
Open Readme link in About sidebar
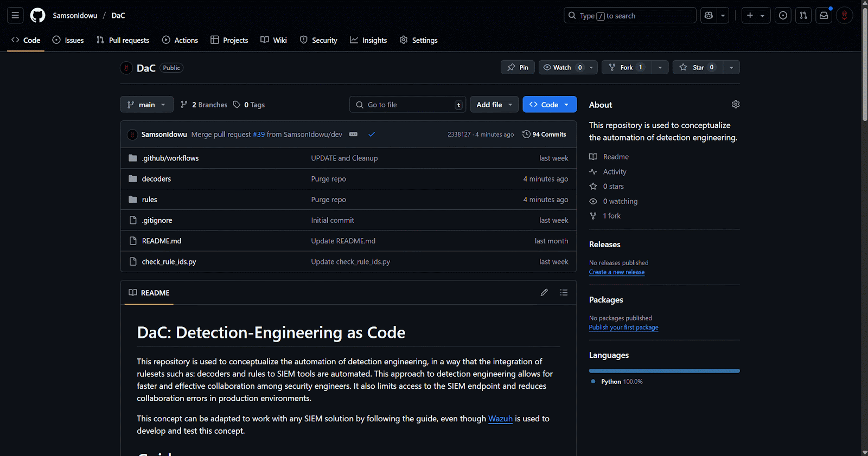pos(609,157)
